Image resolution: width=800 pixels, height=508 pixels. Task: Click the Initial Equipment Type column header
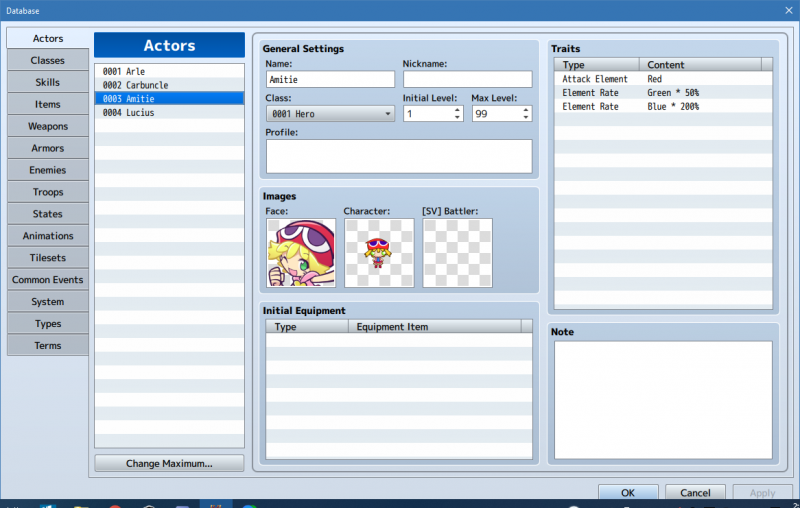click(307, 326)
